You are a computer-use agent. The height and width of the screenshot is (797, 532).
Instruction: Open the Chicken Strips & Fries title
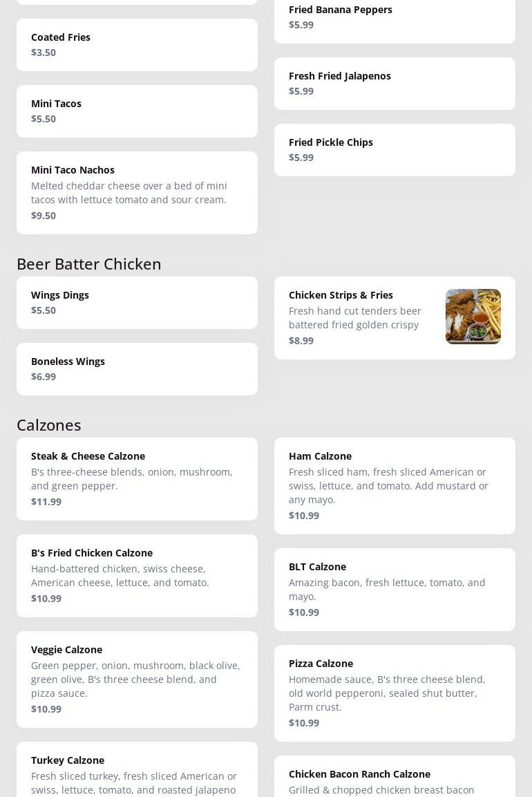pyautogui.click(x=341, y=294)
